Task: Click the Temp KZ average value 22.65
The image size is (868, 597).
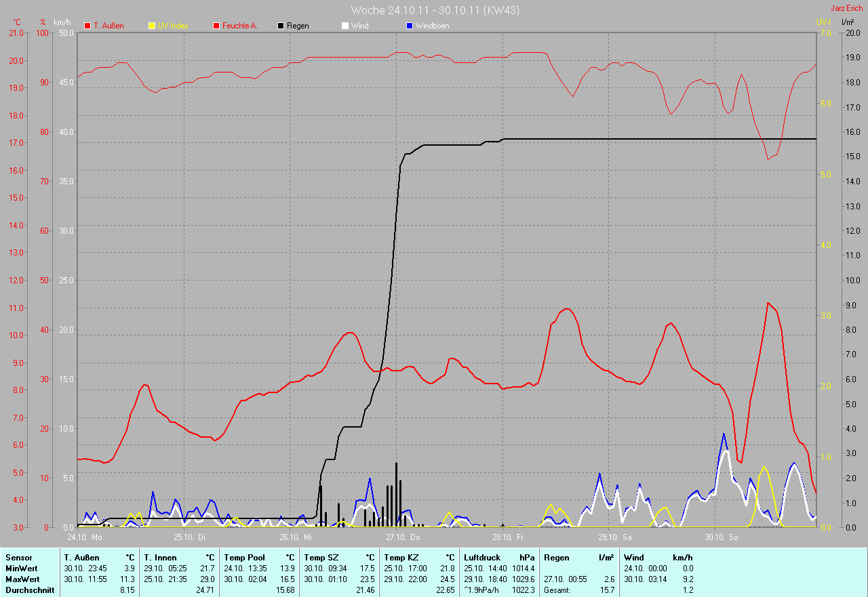Action: 445,590
